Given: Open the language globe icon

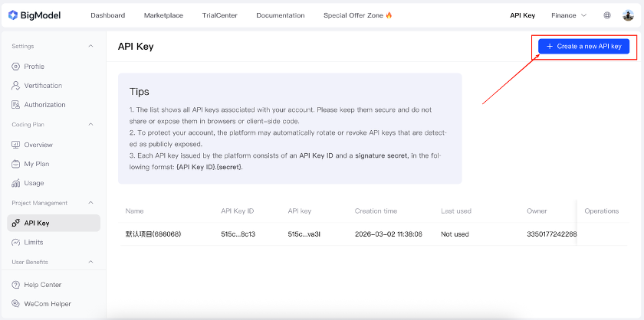Looking at the screenshot, I should click(607, 15).
